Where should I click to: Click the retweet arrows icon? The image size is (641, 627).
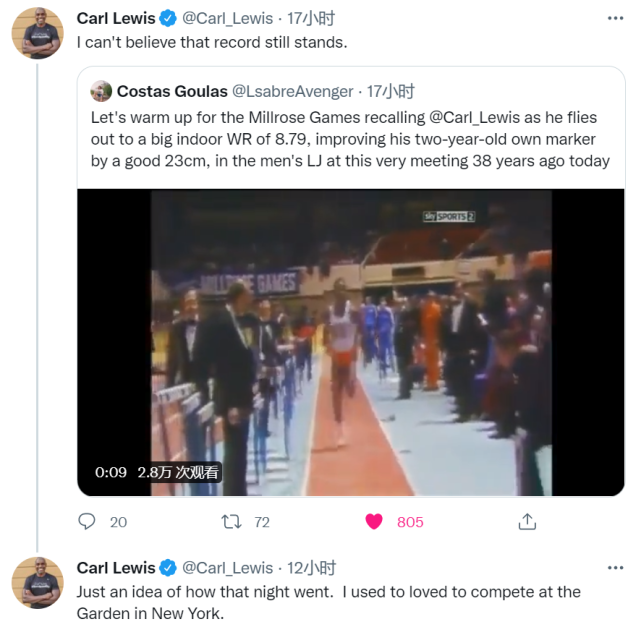click(x=231, y=522)
